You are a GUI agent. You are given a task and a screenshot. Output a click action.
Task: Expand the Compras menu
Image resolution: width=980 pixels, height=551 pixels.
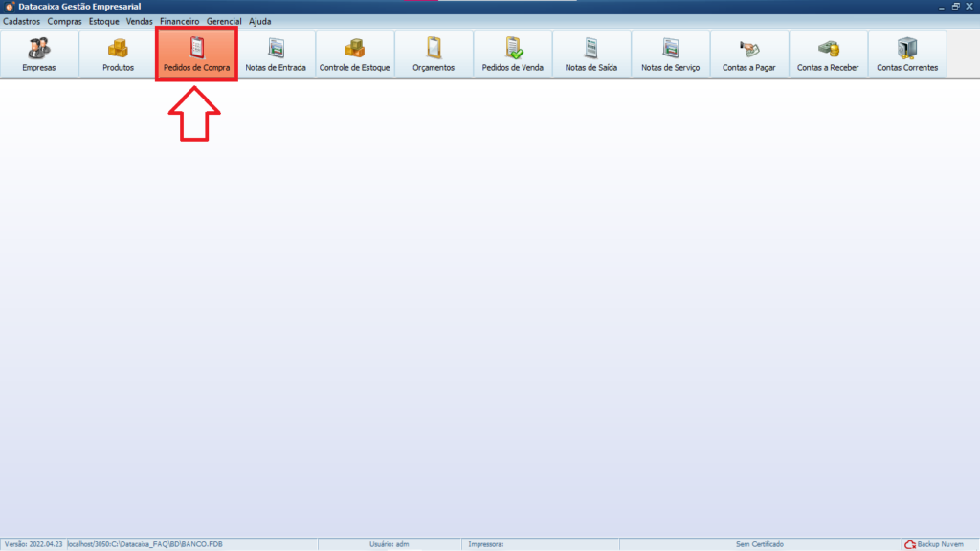pos(65,21)
